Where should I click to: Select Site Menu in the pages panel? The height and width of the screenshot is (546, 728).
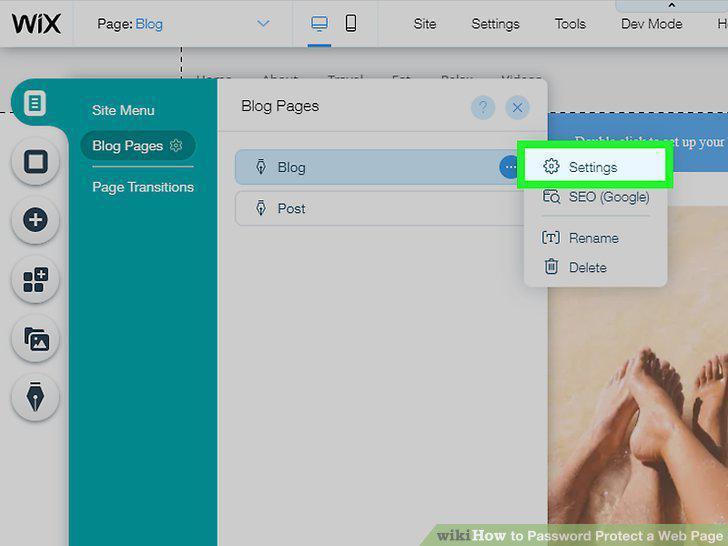tap(123, 110)
